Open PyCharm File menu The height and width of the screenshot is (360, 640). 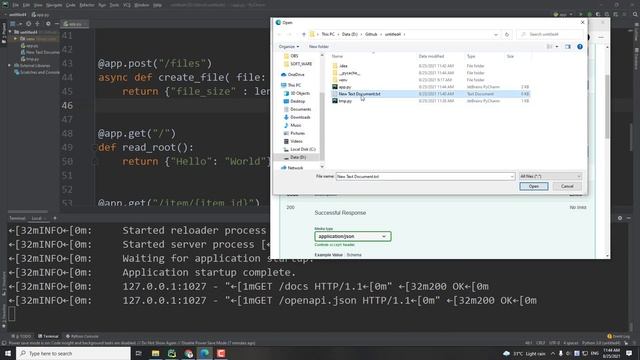click(x=16, y=5)
